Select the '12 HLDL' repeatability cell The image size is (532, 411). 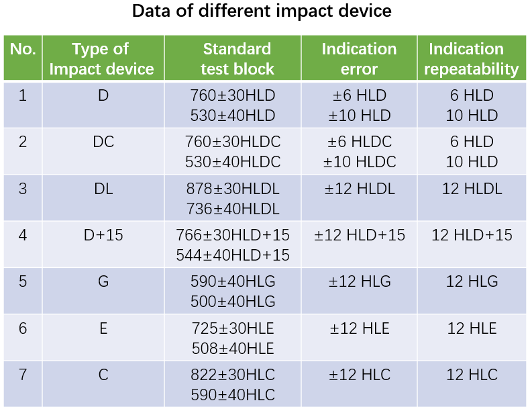click(472, 189)
